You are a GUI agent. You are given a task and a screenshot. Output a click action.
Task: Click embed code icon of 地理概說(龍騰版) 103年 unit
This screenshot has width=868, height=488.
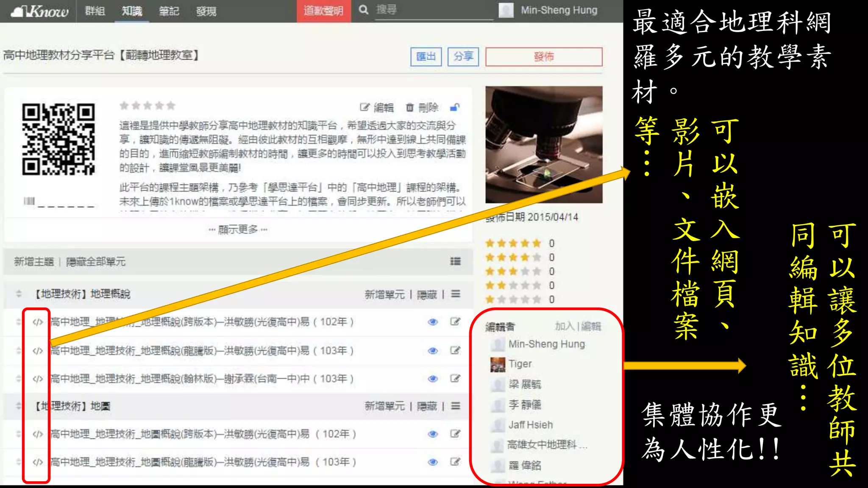38,351
